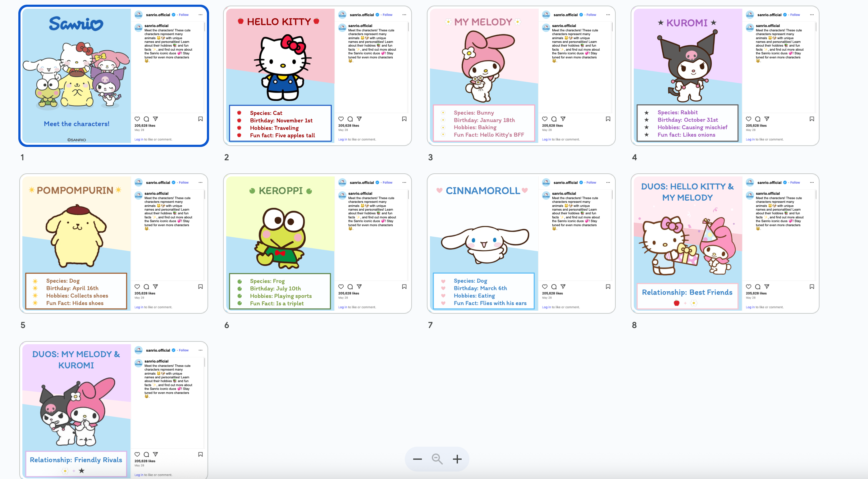This screenshot has height=479, width=868.
Task: Click heart like icon on Hello Kitty page
Action: pos(341,119)
